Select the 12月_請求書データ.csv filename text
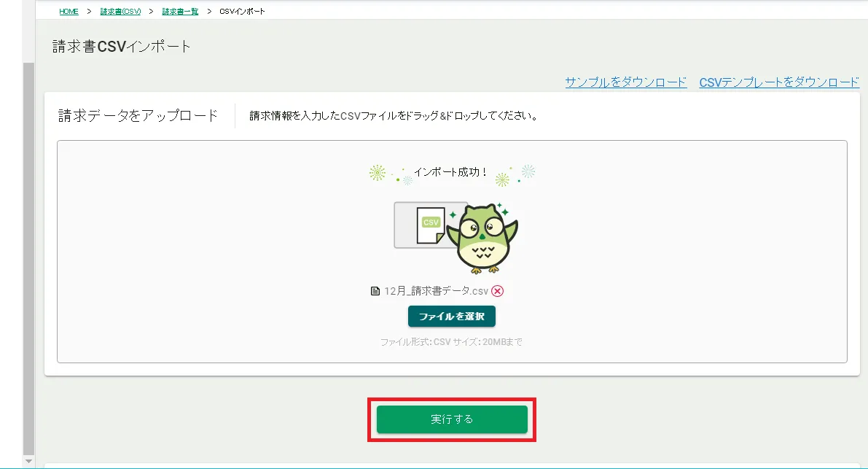868x469 pixels. tap(437, 291)
